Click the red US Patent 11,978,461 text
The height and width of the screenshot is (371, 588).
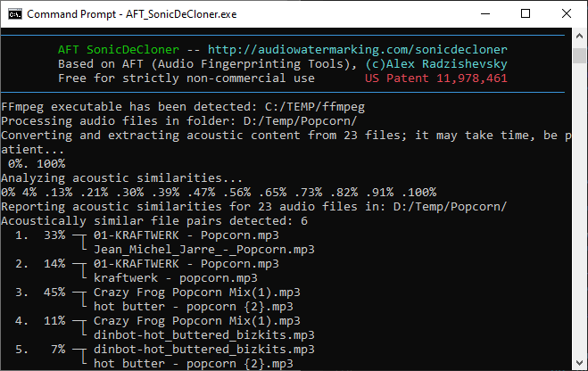click(x=436, y=78)
